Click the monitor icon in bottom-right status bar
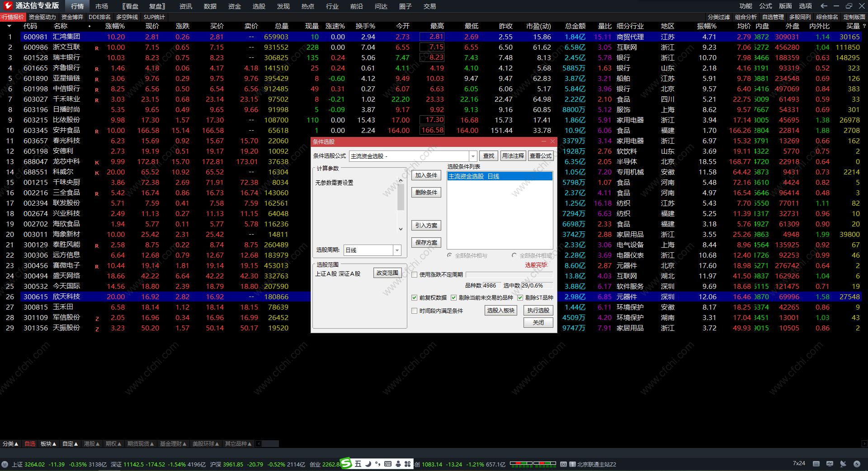Screen dimensions: 868x471 click(830, 464)
